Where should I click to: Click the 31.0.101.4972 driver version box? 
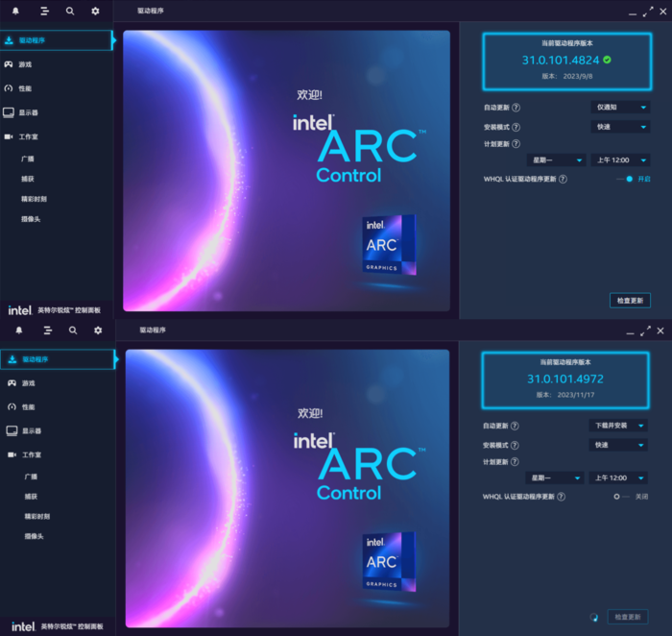[565, 380]
